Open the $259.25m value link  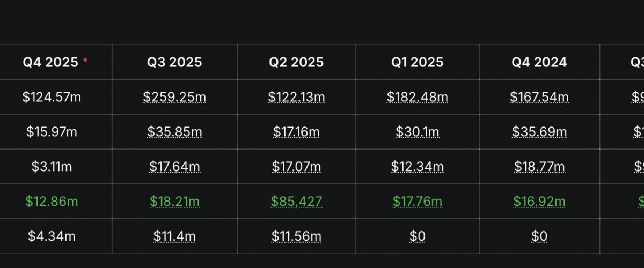point(174,97)
